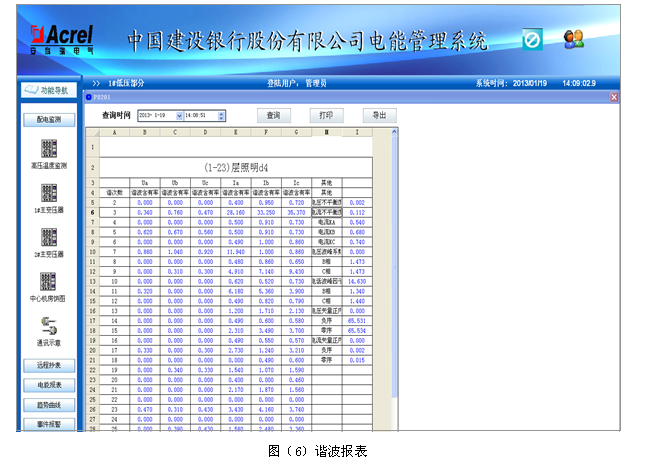This screenshot has height=464, width=672.
Task: Select column E header
Action: (x=236, y=132)
